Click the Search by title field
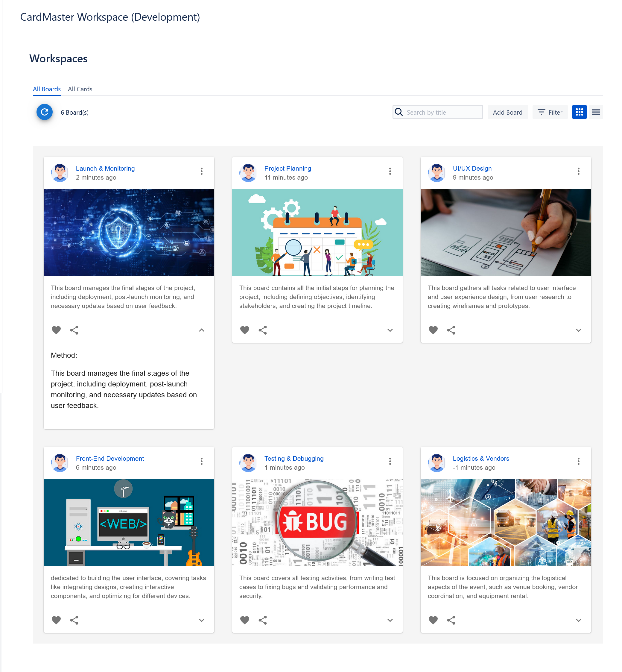622x672 pixels. pyautogui.click(x=442, y=113)
